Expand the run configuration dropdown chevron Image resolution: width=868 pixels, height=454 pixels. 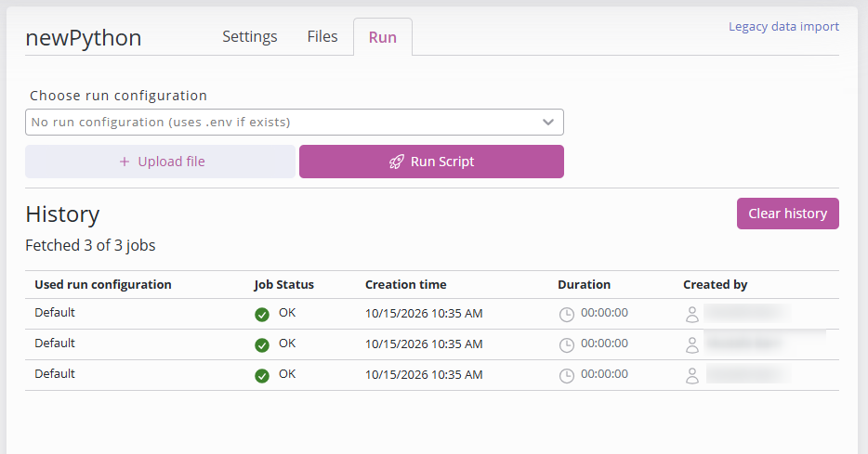click(x=548, y=123)
